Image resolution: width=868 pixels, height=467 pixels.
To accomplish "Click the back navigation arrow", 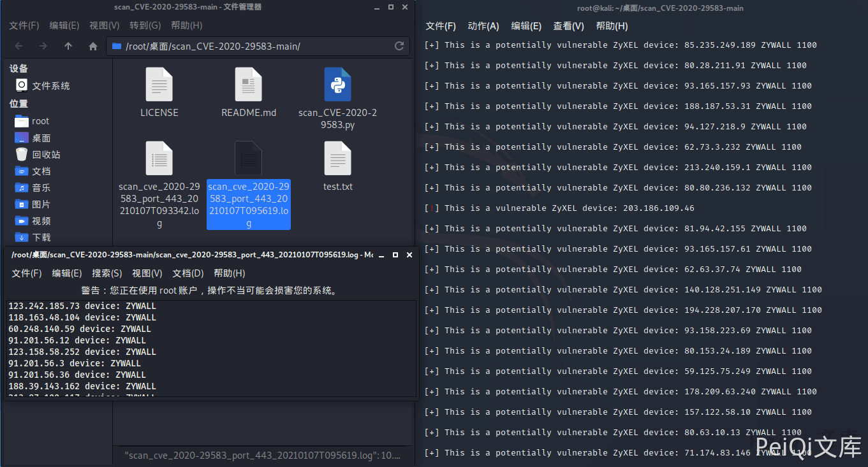I will tap(18, 47).
